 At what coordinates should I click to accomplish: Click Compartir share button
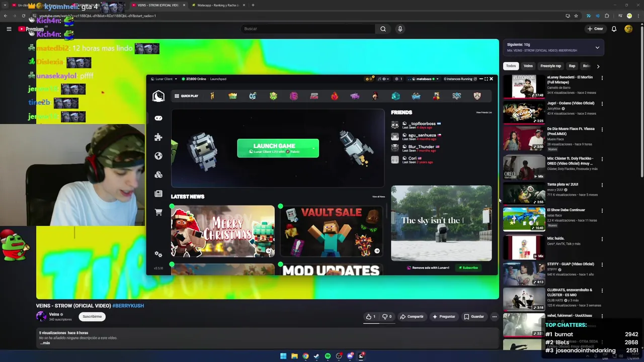(x=412, y=317)
